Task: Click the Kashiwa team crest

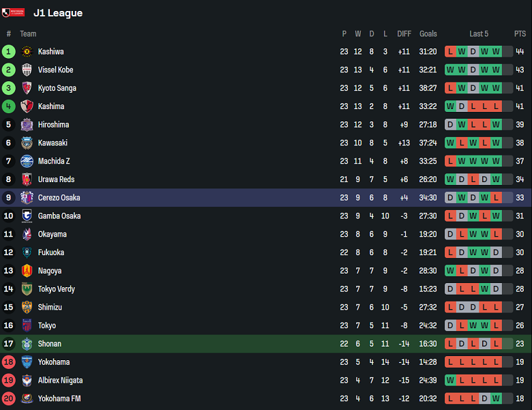Action: point(27,52)
